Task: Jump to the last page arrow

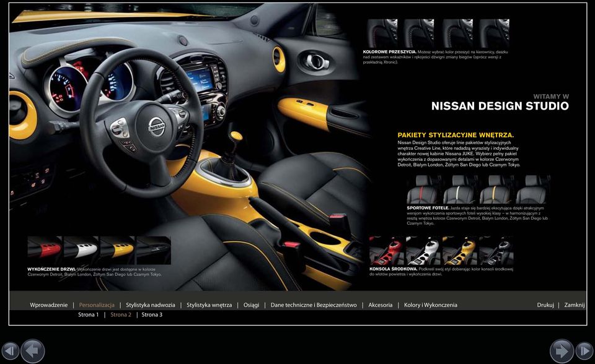Action: tap(584, 350)
